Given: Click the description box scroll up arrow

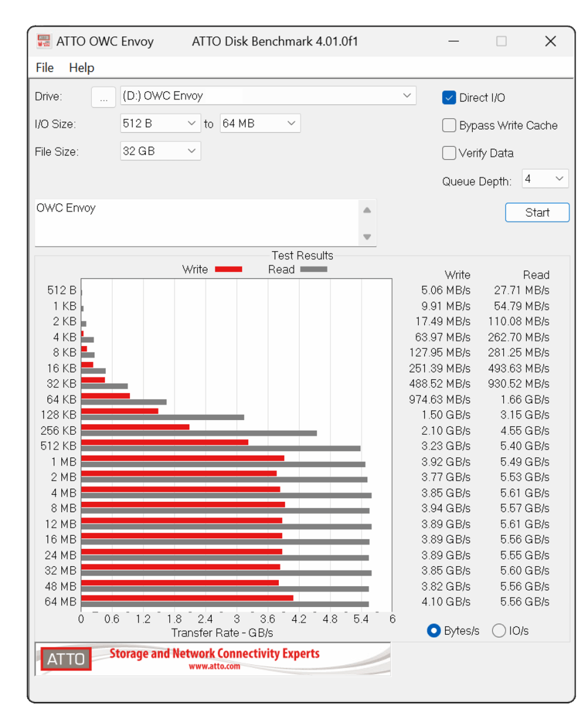Looking at the screenshot, I should pos(367,210).
